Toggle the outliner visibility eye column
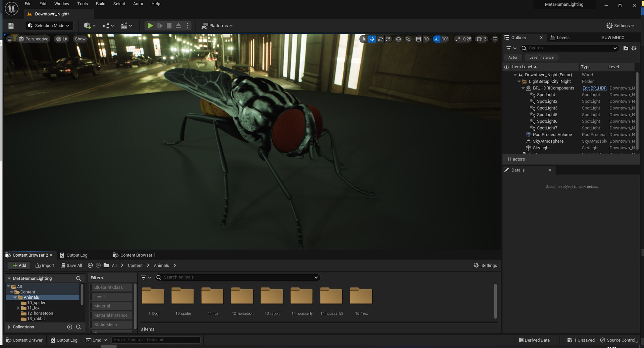This screenshot has height=348, width=644. click(x=506, y=67)
